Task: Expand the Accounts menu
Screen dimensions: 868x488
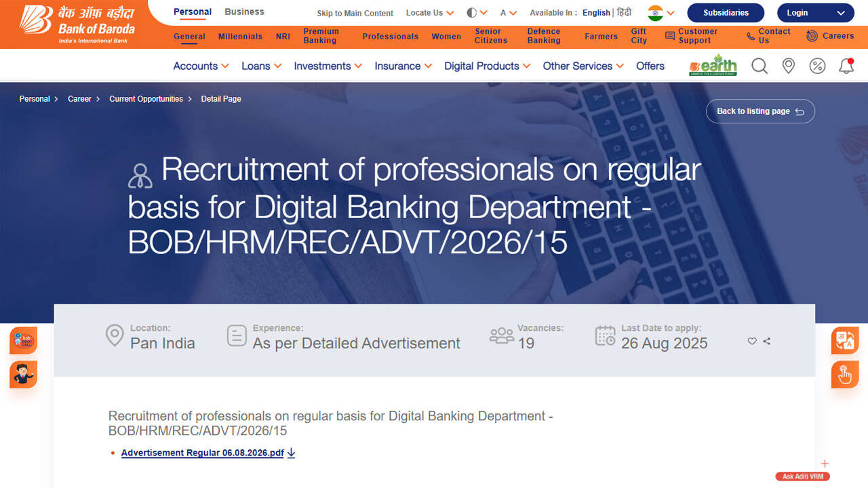Action: click(201, 66)
